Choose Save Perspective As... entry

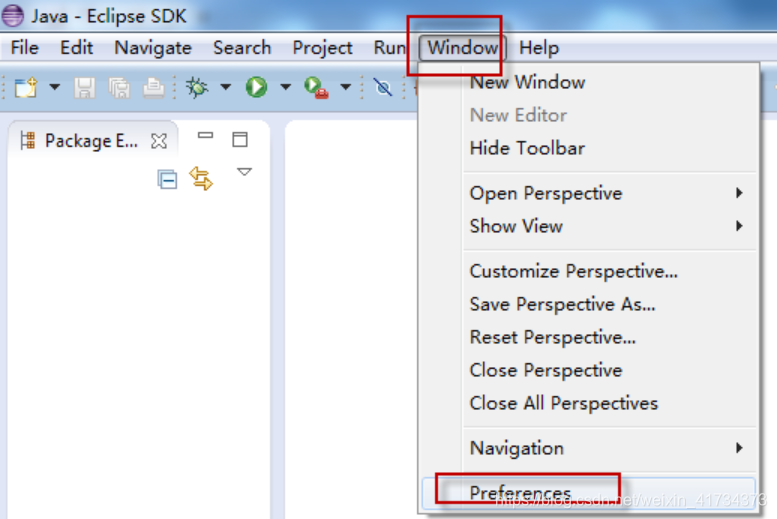coord(589,304)
